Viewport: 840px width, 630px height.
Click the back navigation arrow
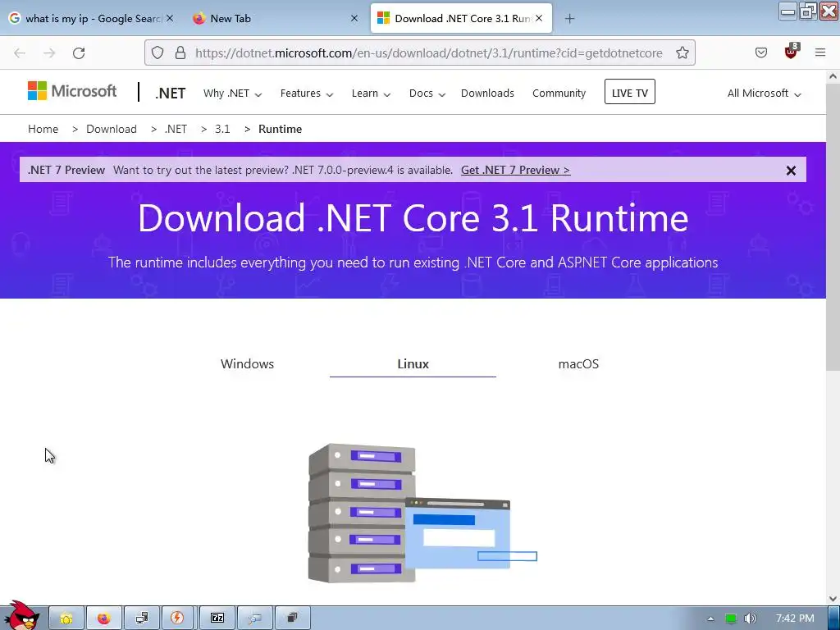point(20,53)
